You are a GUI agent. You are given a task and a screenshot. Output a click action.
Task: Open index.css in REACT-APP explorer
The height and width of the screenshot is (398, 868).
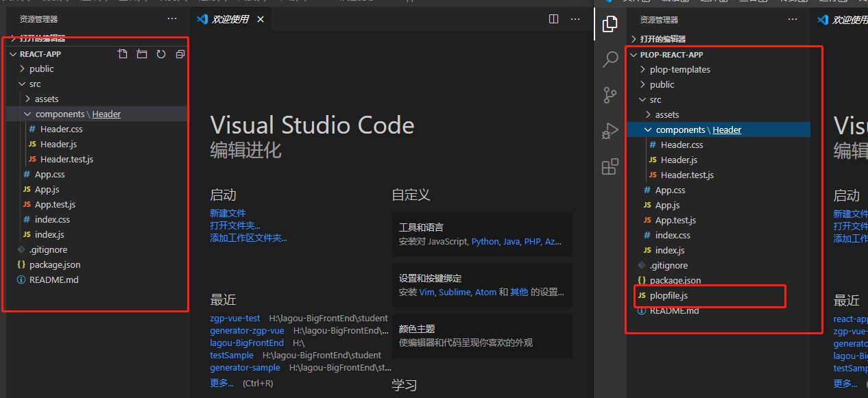coord(53,219)
